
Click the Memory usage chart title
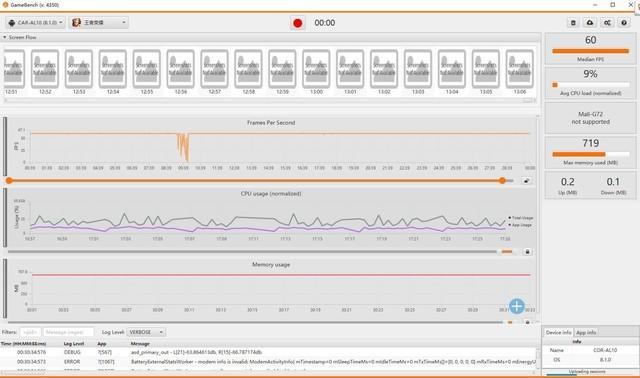click(271, 265)
